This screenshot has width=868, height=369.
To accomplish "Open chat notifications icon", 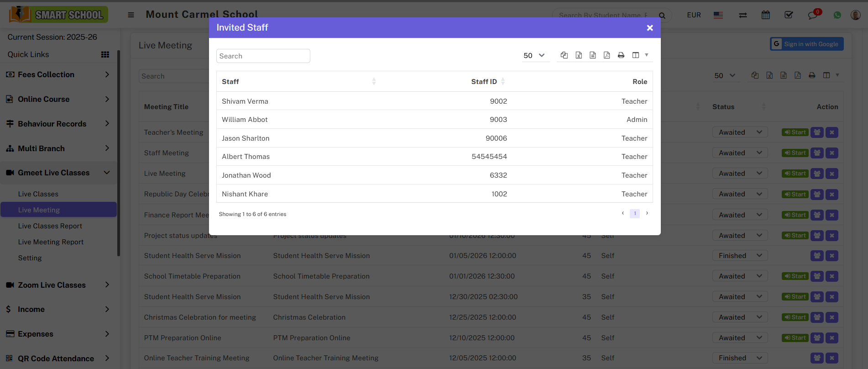I will pyautogui.click(x=813, y=15).
